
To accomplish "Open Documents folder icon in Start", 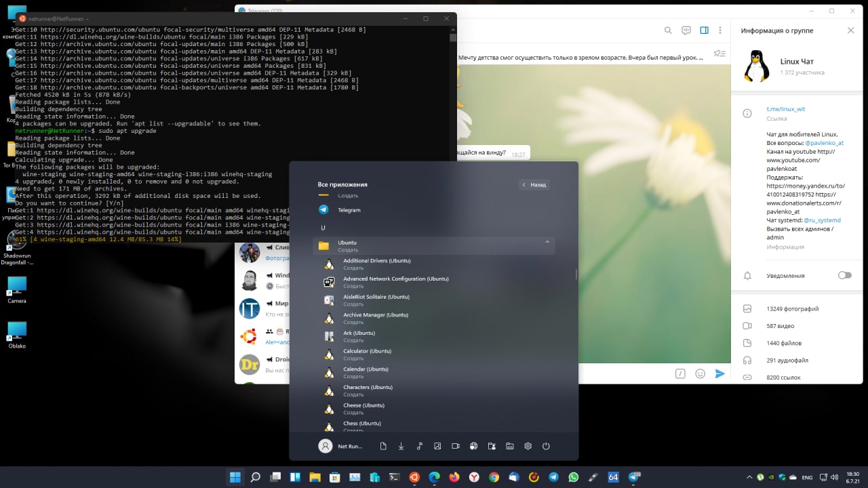I will coord(383,446).
